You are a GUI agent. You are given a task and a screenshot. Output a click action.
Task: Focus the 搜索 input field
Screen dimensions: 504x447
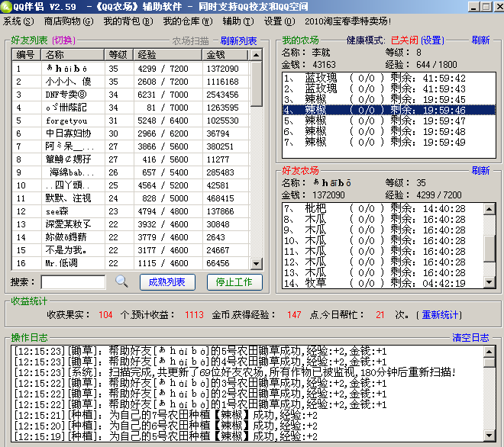(73, 282)
